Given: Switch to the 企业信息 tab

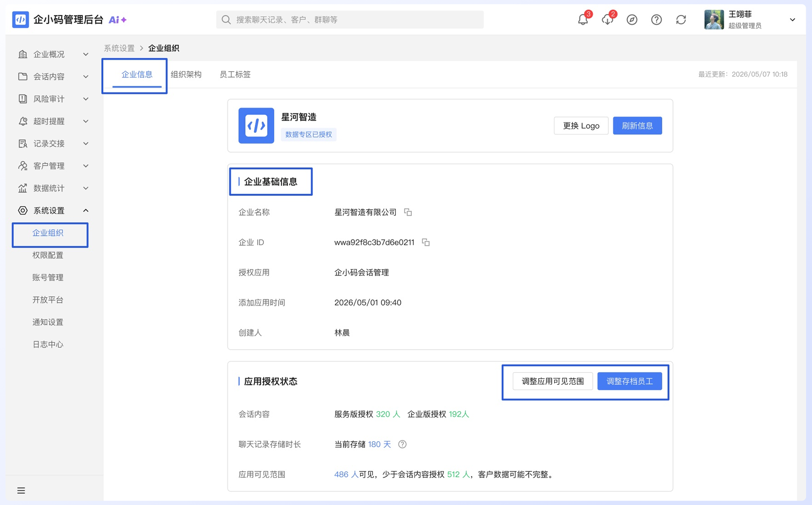Looking at the screenshot, I should [x=137, y=75].
